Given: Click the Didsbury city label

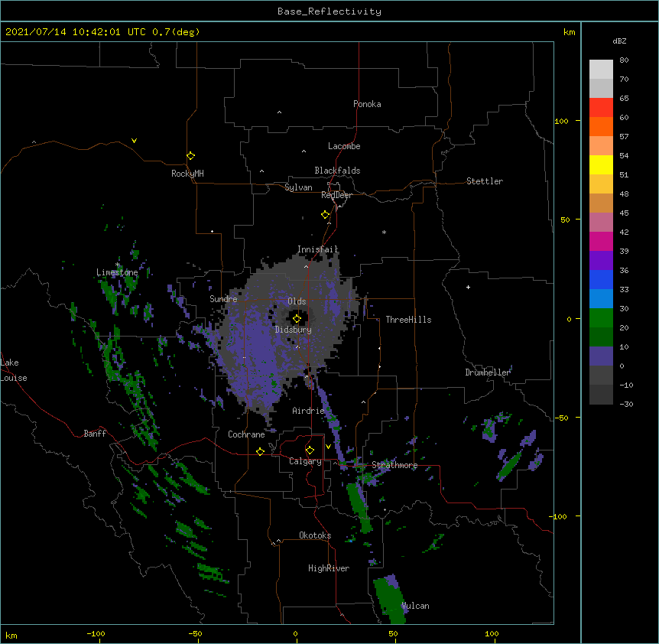Looking at the screenshot, I should tap(294, 330).
